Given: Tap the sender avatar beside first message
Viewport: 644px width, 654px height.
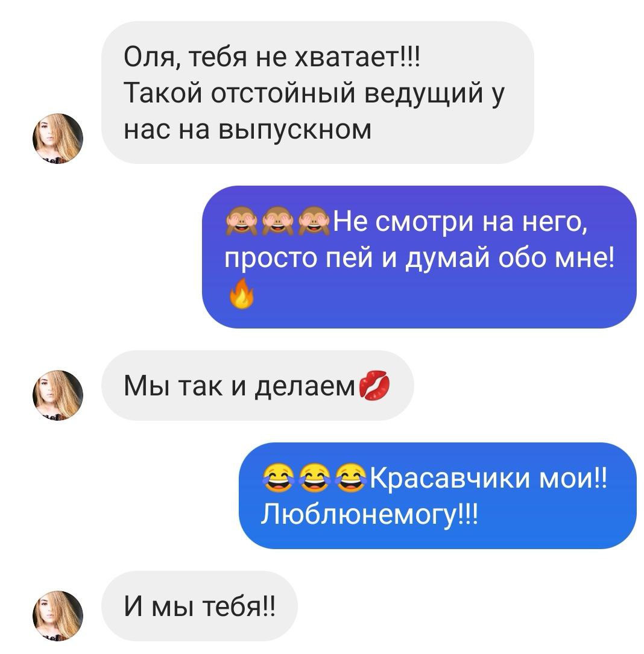Looking at the screenshot, I should 58,138.
